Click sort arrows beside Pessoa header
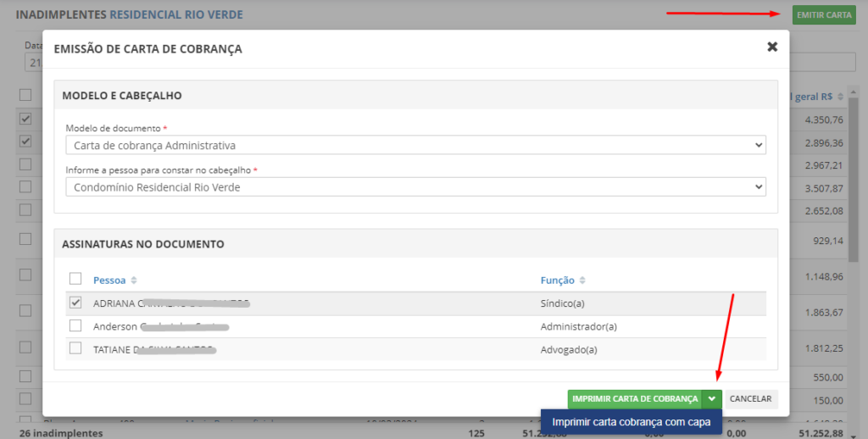This screenshot has height=439, width=868. pos(133,281)
